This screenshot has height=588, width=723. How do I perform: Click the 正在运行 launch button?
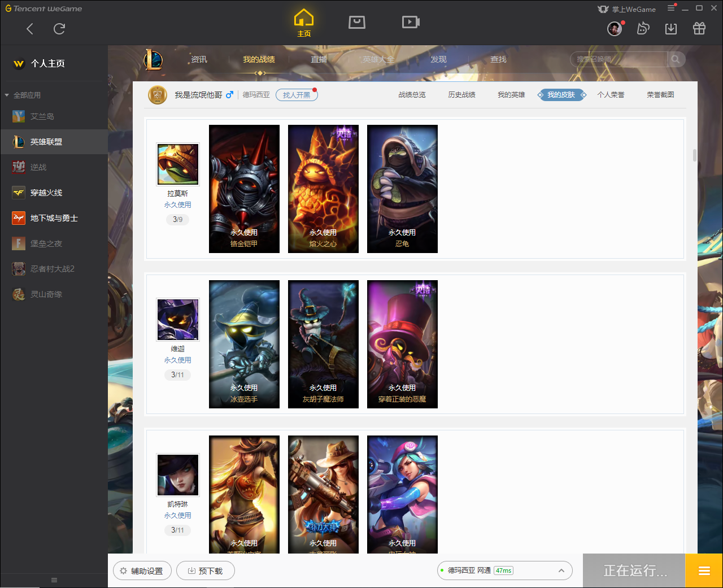(x=634, y=571)
